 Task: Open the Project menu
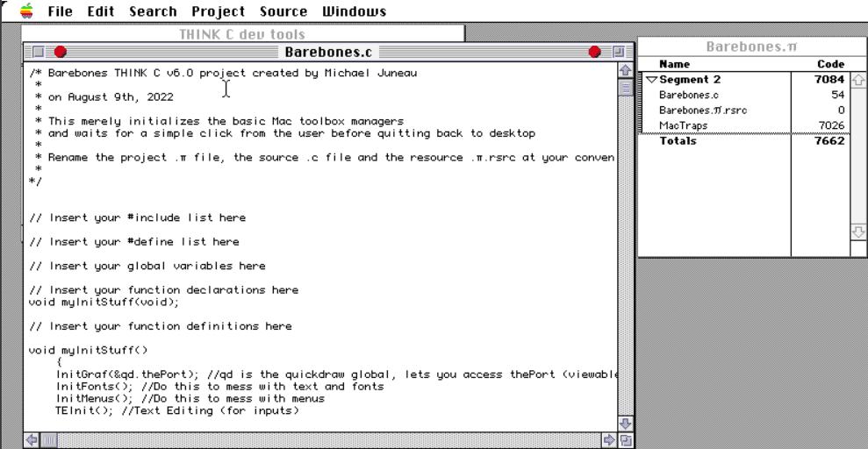coord(219,11)
